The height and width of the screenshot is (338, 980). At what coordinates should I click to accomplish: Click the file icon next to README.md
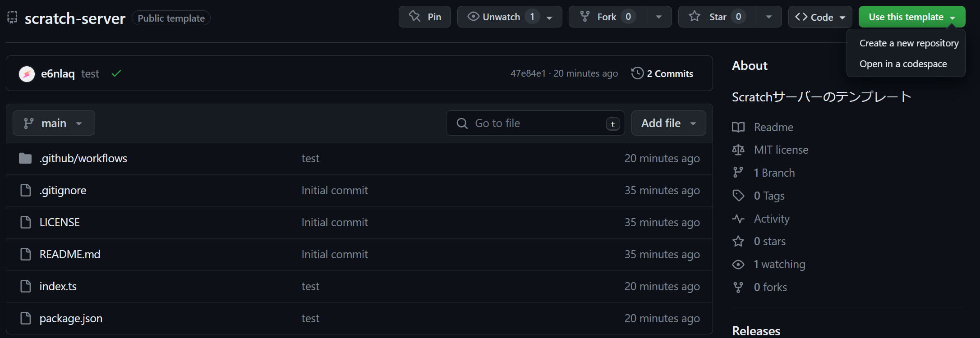pyautogui.click(x=26, y=254)
